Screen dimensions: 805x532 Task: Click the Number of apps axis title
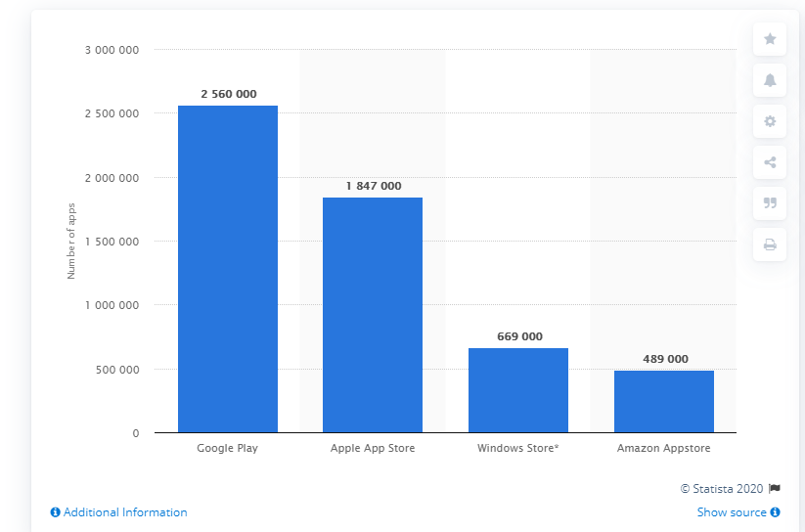click(x=71, y=241)
